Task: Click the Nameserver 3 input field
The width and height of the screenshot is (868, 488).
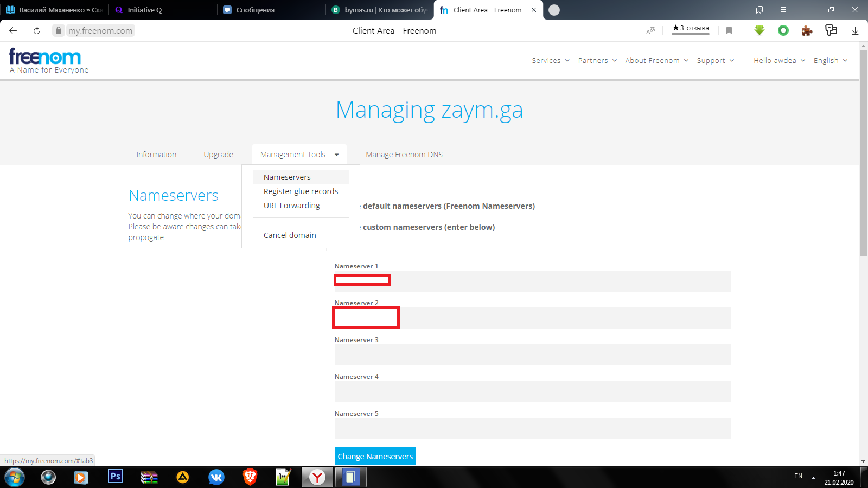Action: (532, 355)
